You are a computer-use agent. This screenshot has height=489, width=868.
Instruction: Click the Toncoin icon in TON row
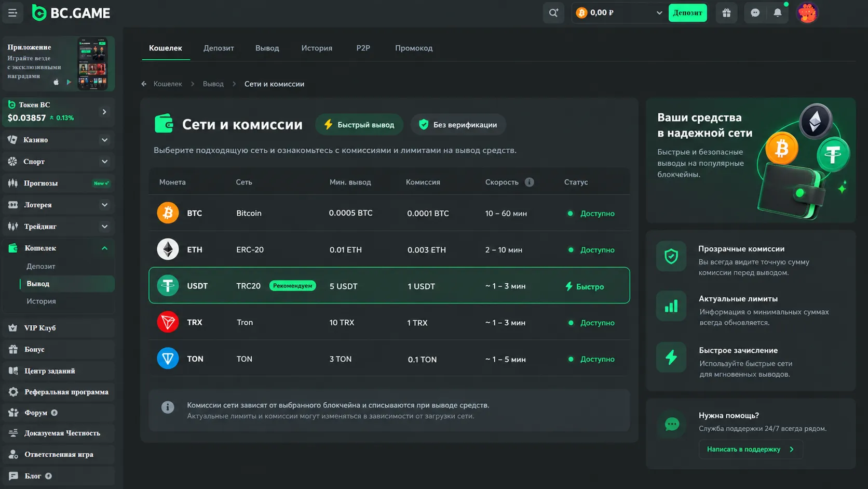pyautogui.click(x=168, y=359)
